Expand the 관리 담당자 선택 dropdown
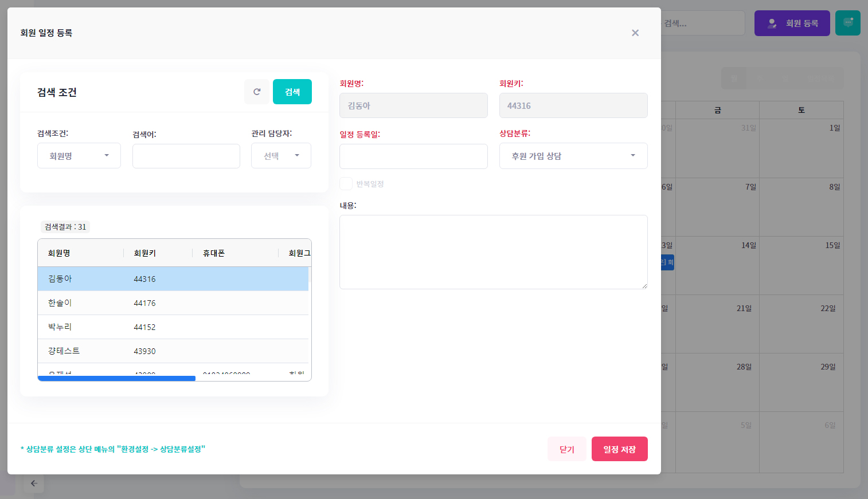The image size is (868, 499). (281, 156)
